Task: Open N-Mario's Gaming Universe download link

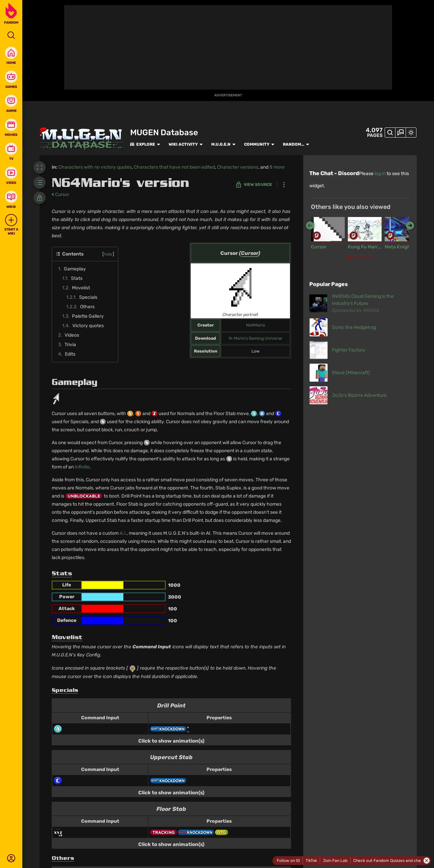Action: point(256,338)
